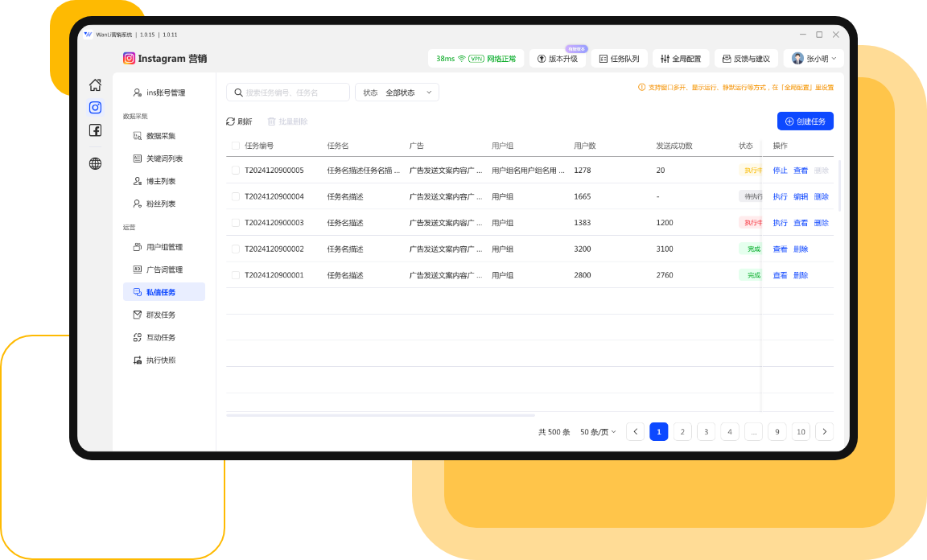
Task: Go to 用户组管理 in the sidebar
Action: (163, 247)
